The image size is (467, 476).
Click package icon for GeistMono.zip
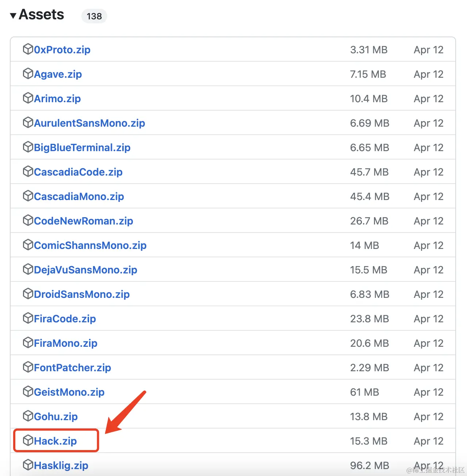(28, 392)
